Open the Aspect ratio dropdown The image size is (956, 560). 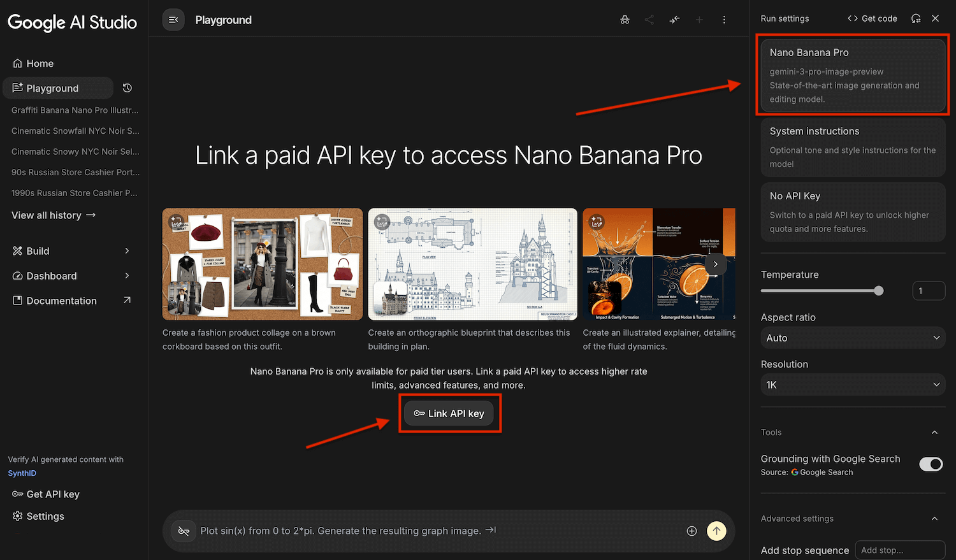coord(853,338)
